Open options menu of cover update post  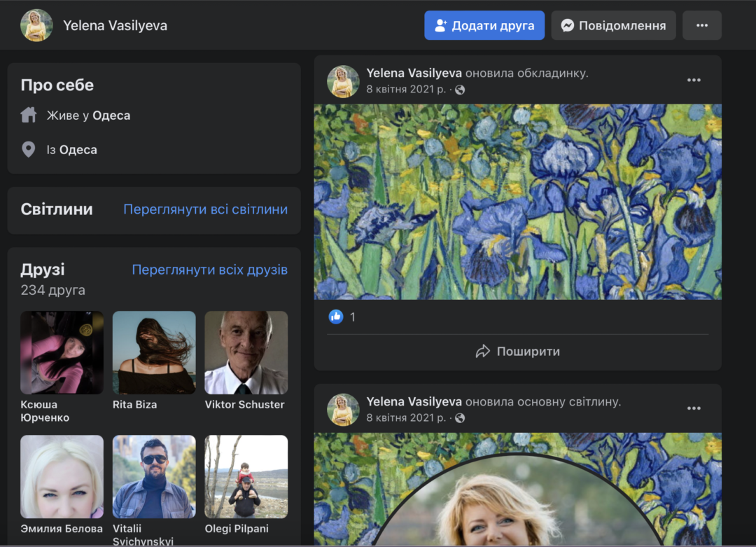(694, 80)
